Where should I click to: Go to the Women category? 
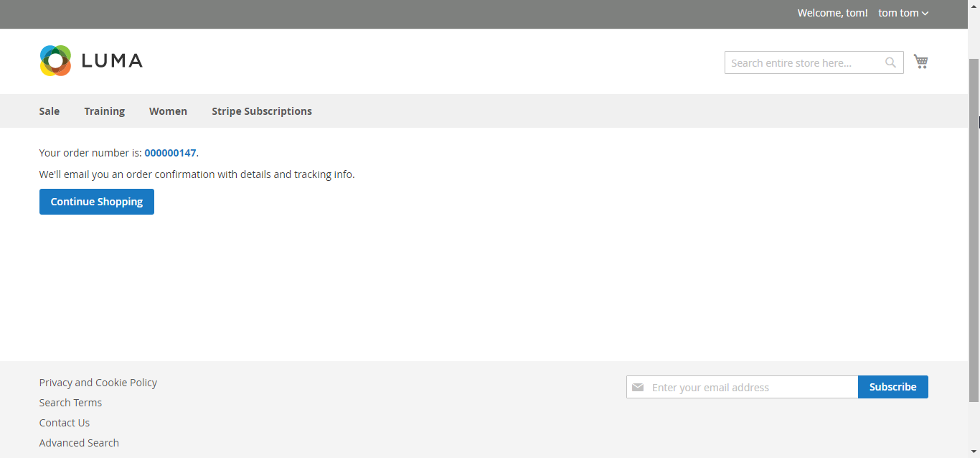pos(168,111)
